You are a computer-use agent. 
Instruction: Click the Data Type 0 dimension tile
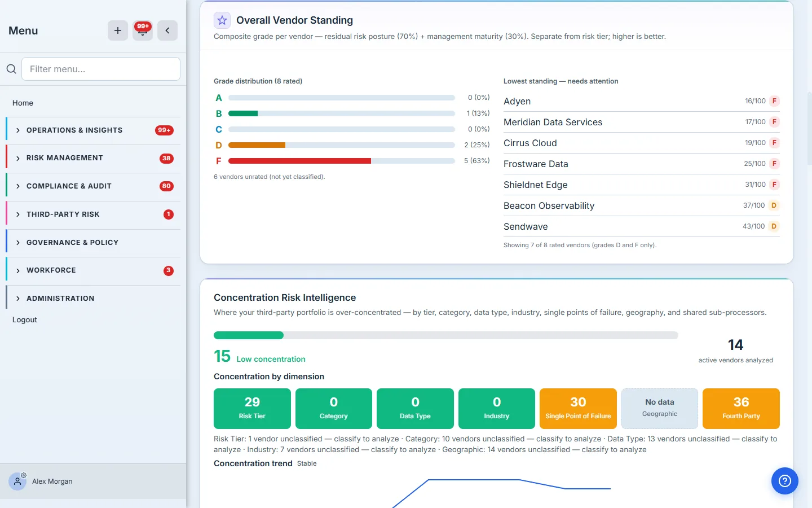(x=415, y=409)
